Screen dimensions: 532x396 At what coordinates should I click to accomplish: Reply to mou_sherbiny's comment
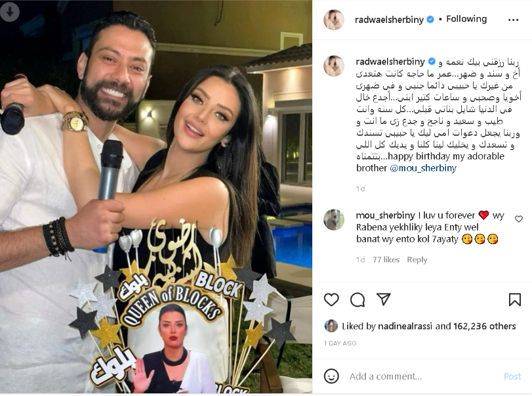417,260
